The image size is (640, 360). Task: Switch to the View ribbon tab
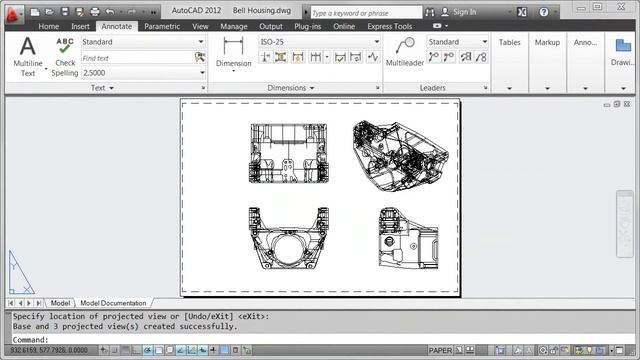point(200,26)
